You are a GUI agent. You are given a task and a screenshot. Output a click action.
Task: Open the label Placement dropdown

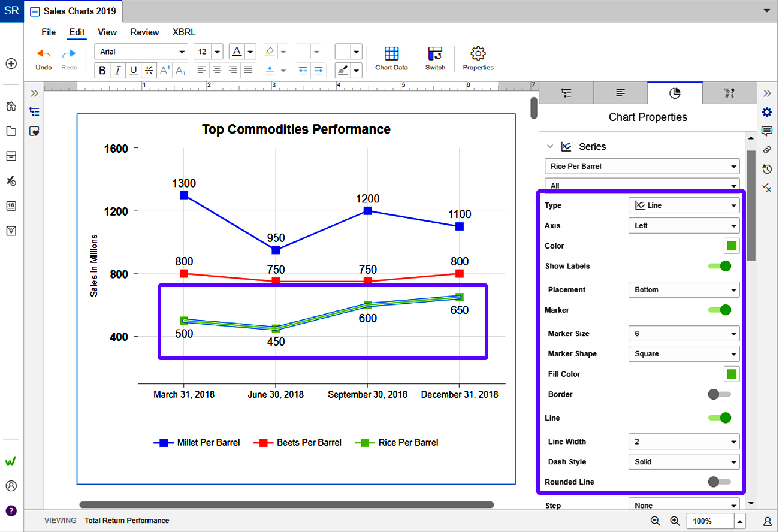click(x=683, y=289)
